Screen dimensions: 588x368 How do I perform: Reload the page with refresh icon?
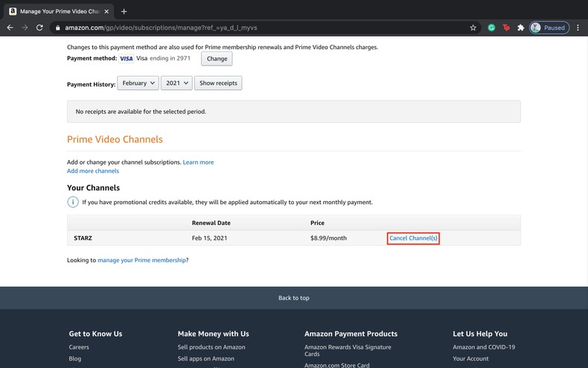(39, 28)
